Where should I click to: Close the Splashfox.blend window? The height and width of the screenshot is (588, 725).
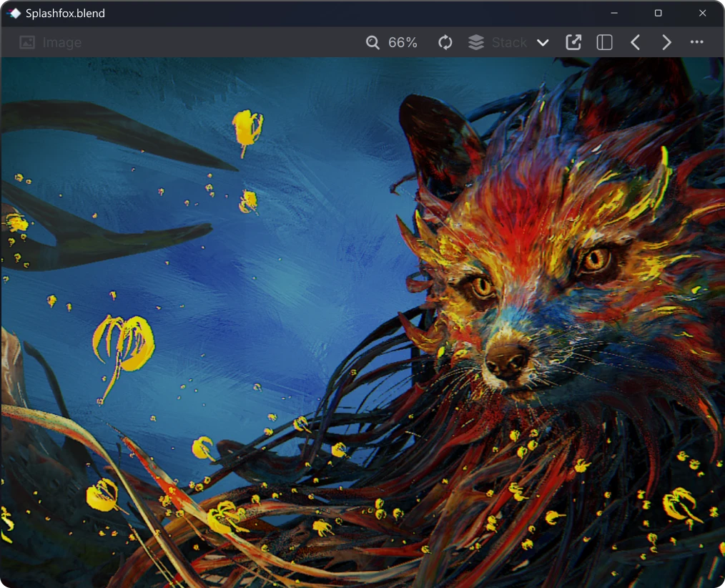[702, 13]
